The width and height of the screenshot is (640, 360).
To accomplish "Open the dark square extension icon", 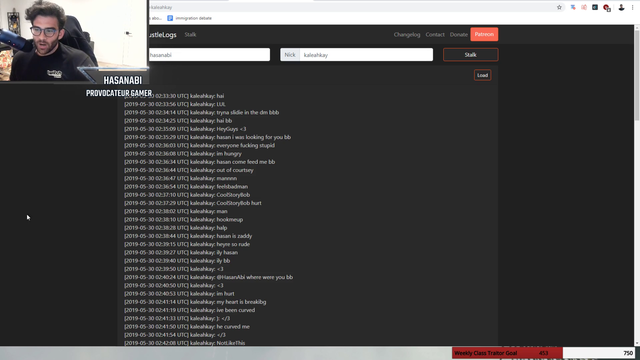I will click(x=595, y=7).
